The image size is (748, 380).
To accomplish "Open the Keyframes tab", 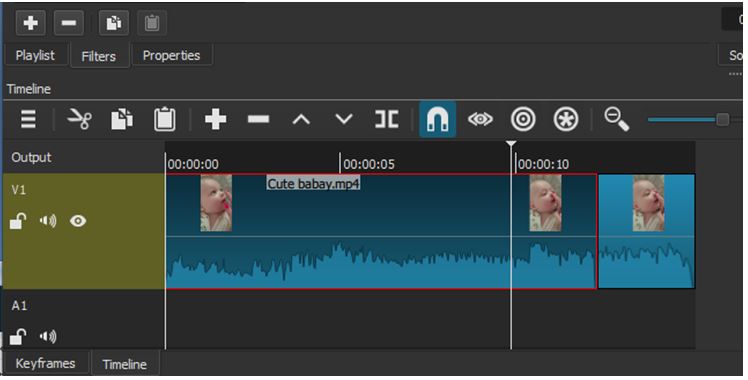I will [45, 363].
